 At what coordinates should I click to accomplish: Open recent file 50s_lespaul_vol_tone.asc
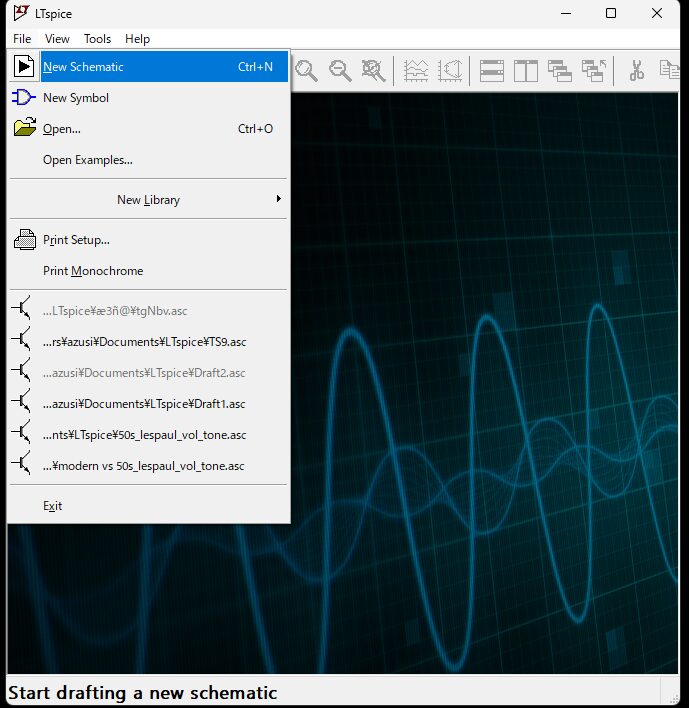pos(144,435)
